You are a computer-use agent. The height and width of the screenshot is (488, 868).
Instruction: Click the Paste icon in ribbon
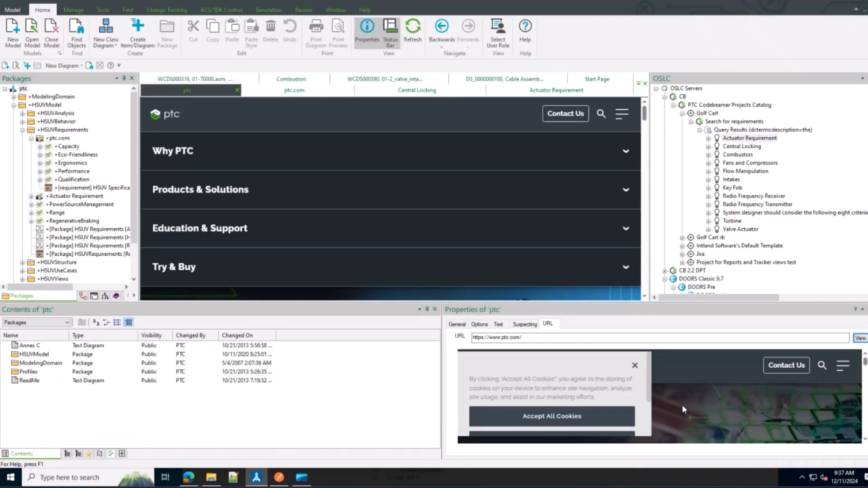pos(232,31)
